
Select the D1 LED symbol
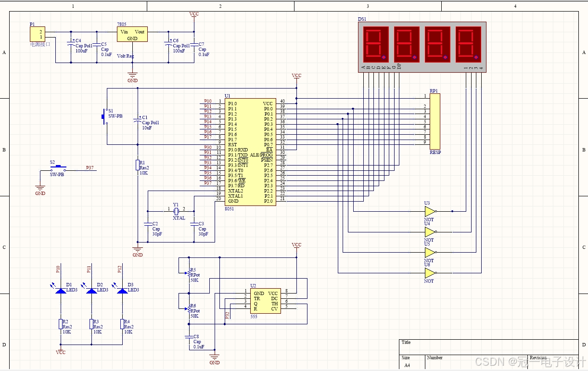click(61, 290)
